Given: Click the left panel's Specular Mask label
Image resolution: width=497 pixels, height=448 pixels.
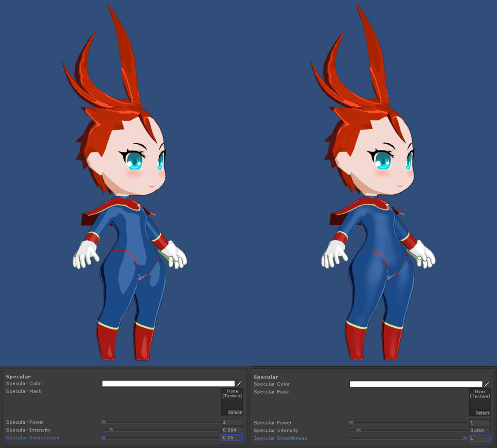Looking at the screenshot, I should 24,391.
